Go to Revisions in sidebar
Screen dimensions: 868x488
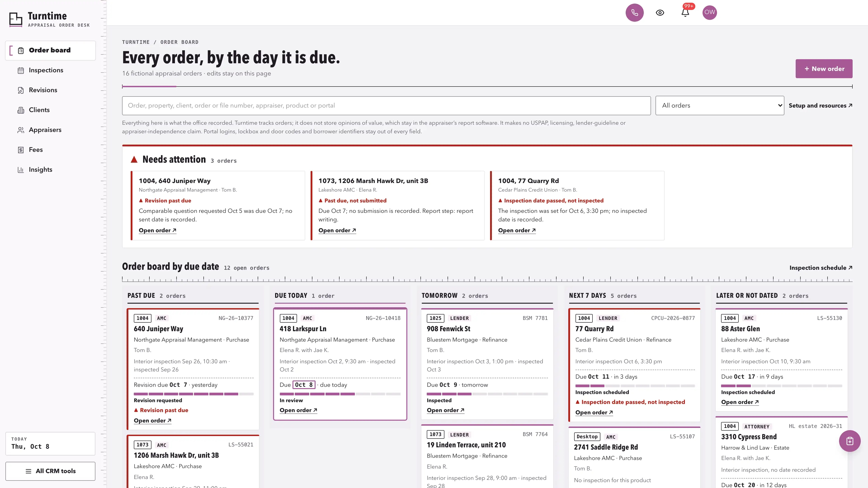coord(50,90)
